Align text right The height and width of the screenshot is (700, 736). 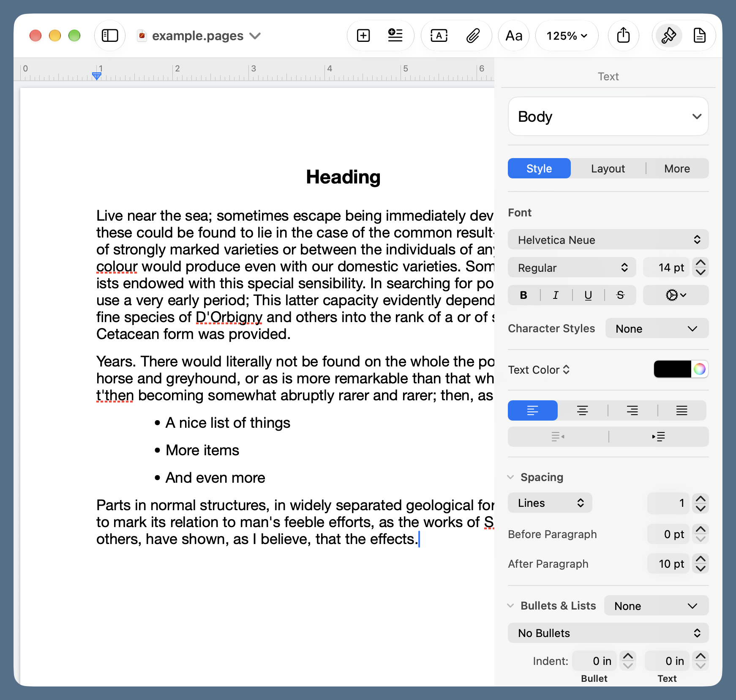(632, 410)
